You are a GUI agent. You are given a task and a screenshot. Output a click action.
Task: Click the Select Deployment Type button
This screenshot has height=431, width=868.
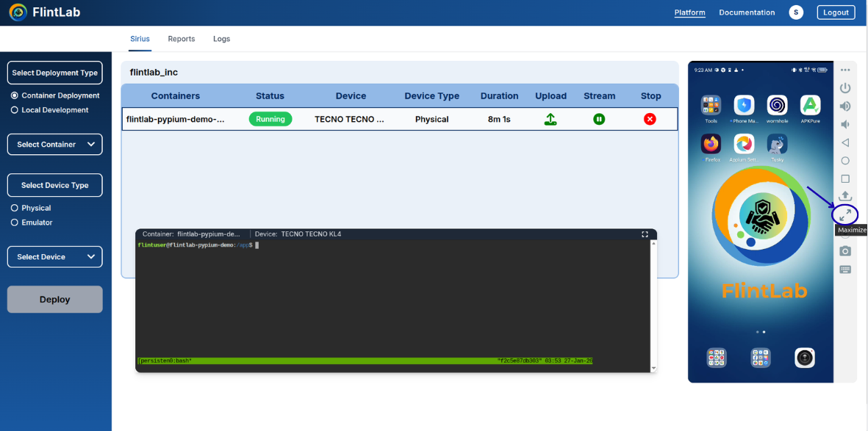(55, 73)
